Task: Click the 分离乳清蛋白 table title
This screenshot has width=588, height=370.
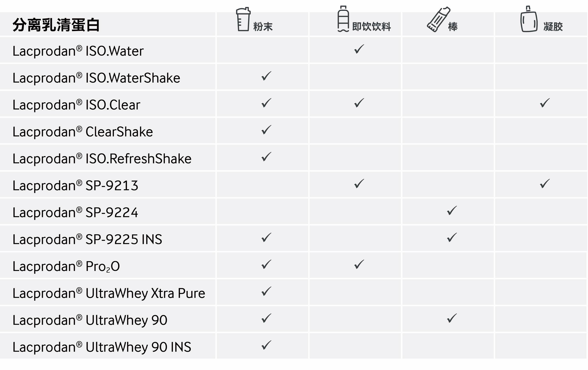Action: (56, 25)
